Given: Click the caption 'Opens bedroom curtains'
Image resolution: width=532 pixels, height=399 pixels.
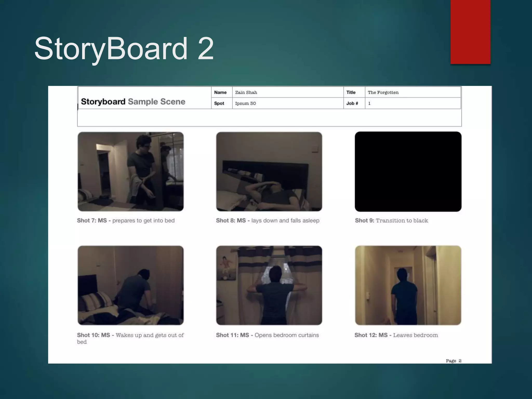Looking at the screenshot, I should click(x=287, y=335).
